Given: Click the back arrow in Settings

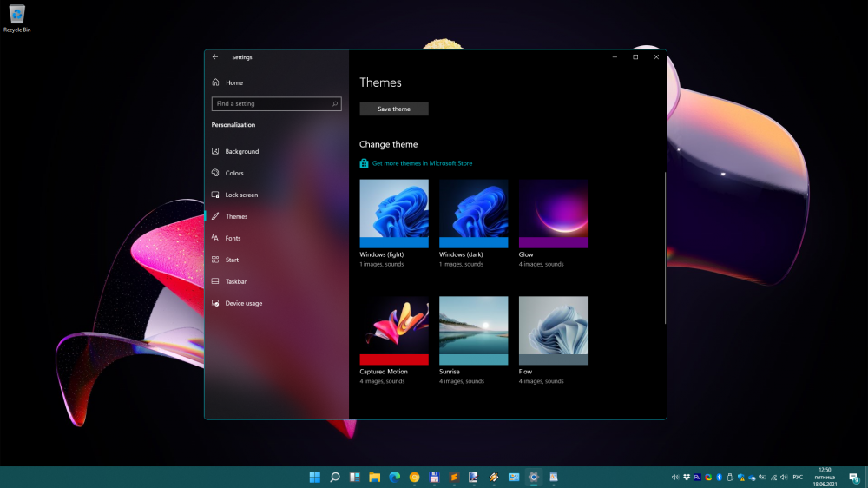Looking at the screenshot, I should pyautogui.click(x=215, y=57).
